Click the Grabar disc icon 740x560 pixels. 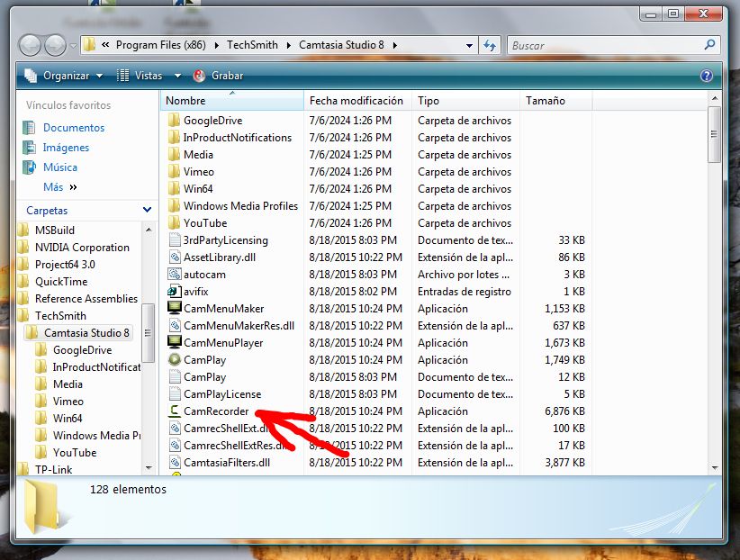pos(199,76)
